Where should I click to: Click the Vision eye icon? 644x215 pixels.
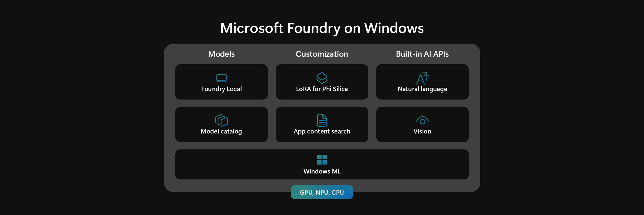tap(422, 120)
